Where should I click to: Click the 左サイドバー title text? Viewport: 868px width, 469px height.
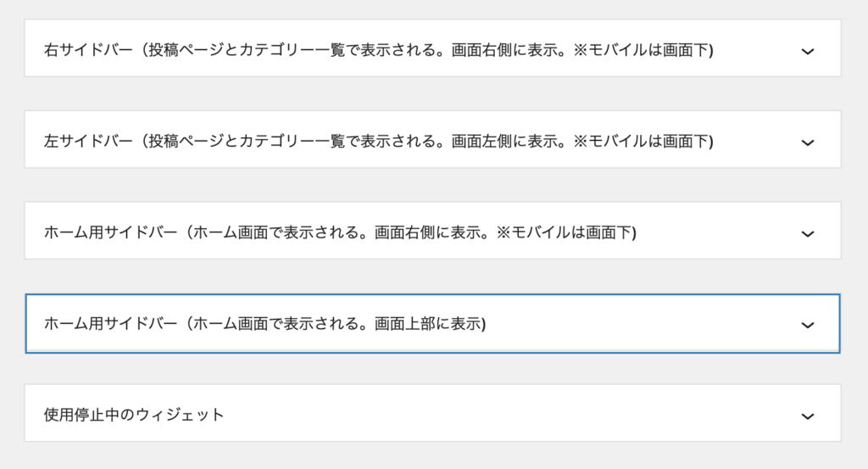pos(88,141)
